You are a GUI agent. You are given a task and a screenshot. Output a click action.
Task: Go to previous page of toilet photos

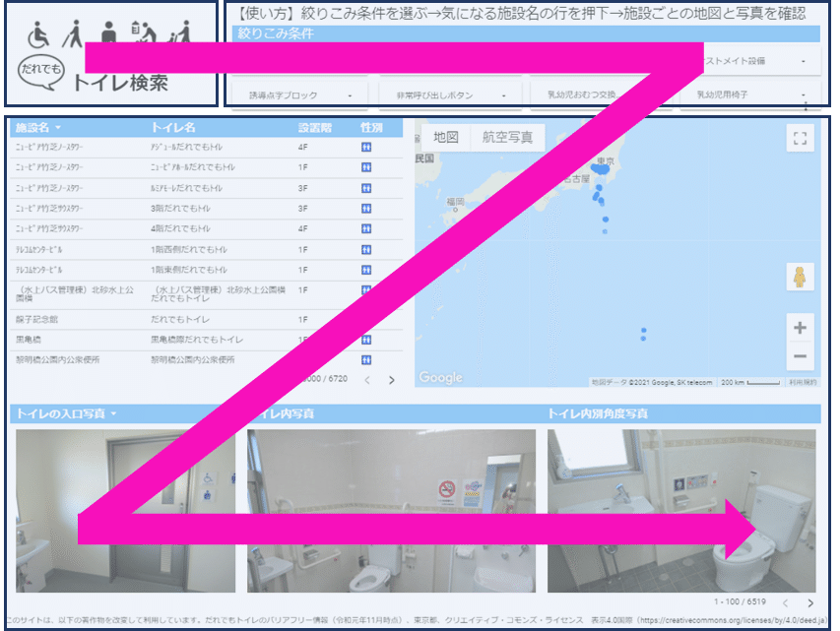tap(786, 602)
